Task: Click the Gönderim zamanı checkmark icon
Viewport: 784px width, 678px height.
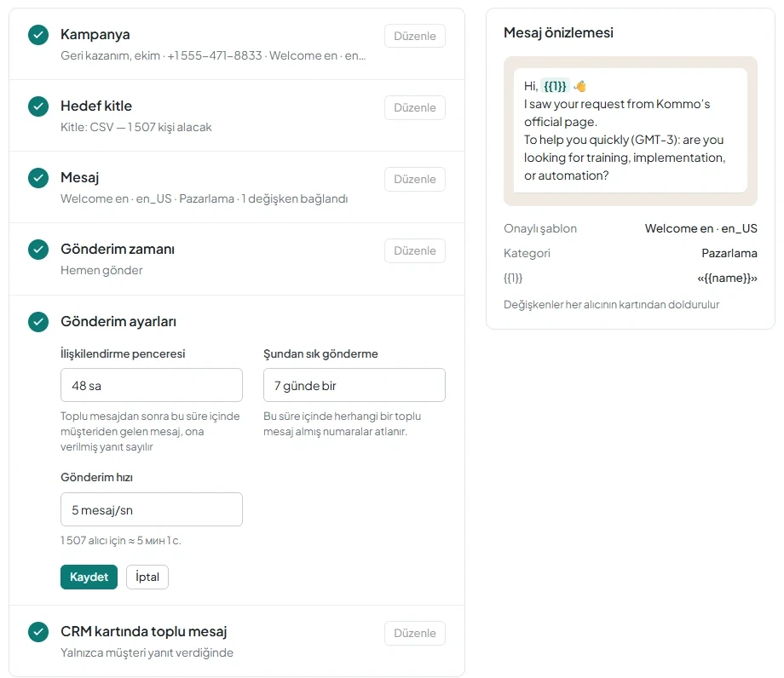Action: click(38, 250)
